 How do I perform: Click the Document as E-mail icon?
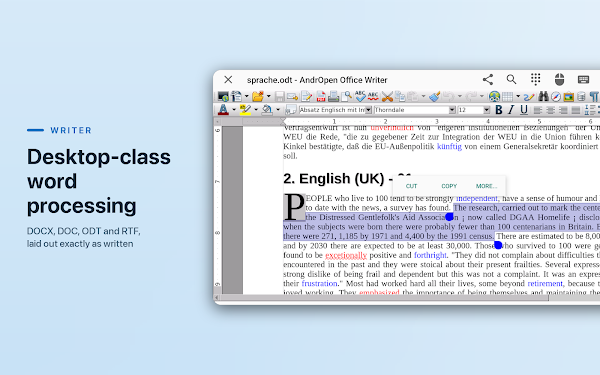293,96
